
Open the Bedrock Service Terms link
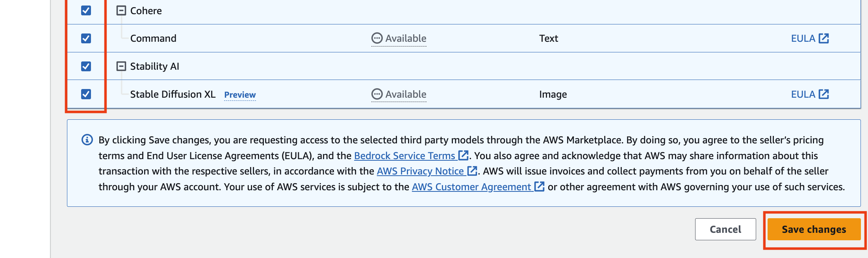pyautogui.click(x=404, y=156)
